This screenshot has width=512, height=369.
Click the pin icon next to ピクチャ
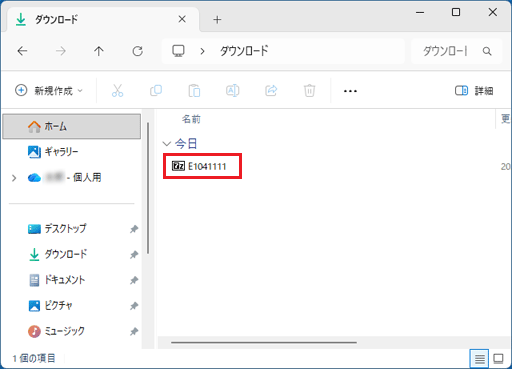click(x=134, y=306)
